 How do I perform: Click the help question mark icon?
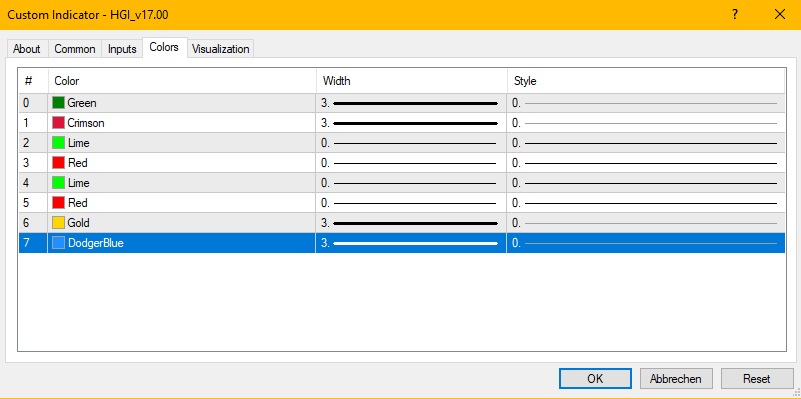tap(735, 15)
